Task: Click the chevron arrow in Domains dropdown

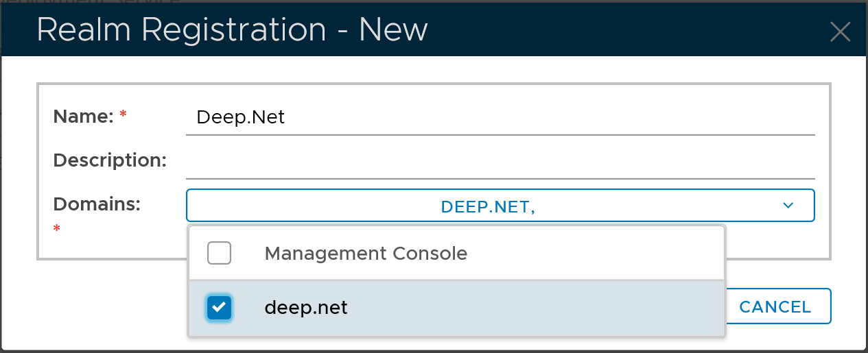Action: [x=788, y=206]
